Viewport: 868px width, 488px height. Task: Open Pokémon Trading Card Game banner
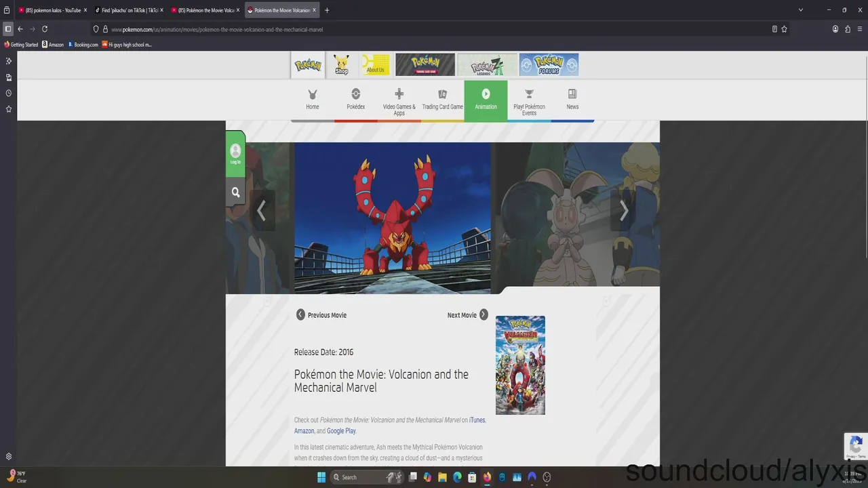point(425,65)
